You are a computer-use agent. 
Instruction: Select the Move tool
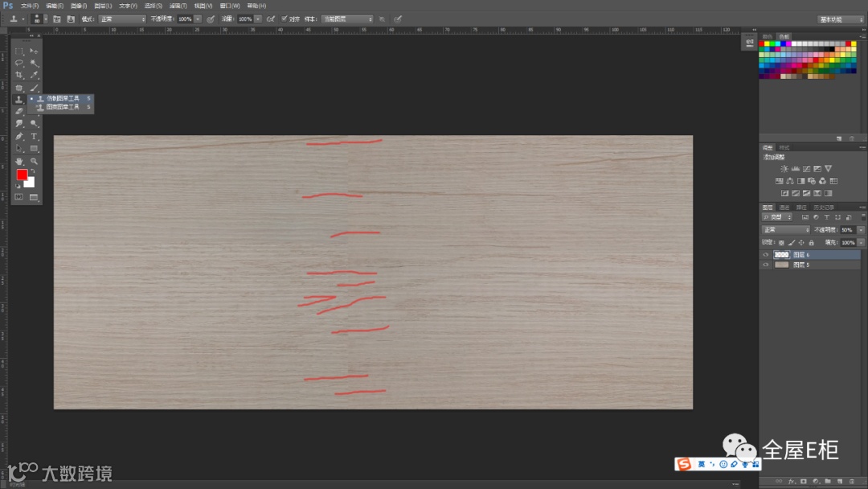(34, 51)
